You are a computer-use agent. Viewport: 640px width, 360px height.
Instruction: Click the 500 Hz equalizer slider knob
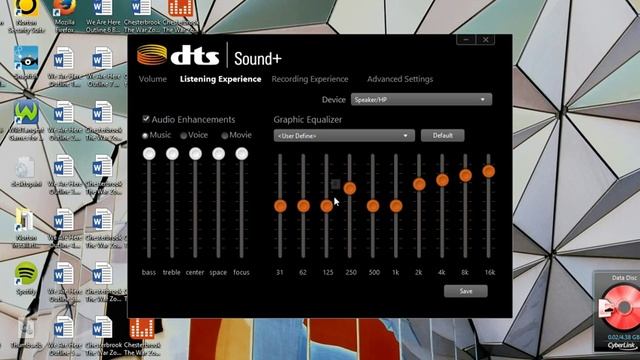tap(373, 206)
